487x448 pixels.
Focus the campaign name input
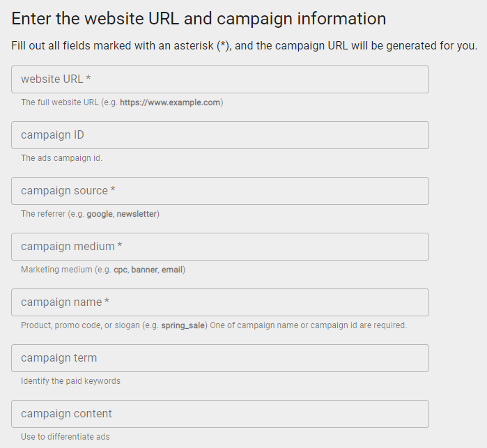[219, 302]
